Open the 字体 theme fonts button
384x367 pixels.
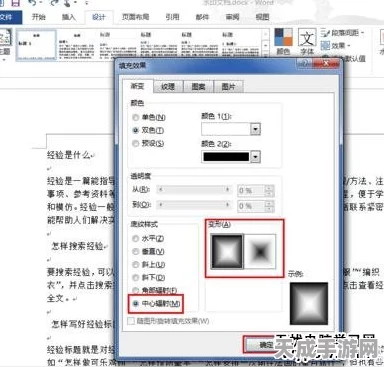[307, 41]
